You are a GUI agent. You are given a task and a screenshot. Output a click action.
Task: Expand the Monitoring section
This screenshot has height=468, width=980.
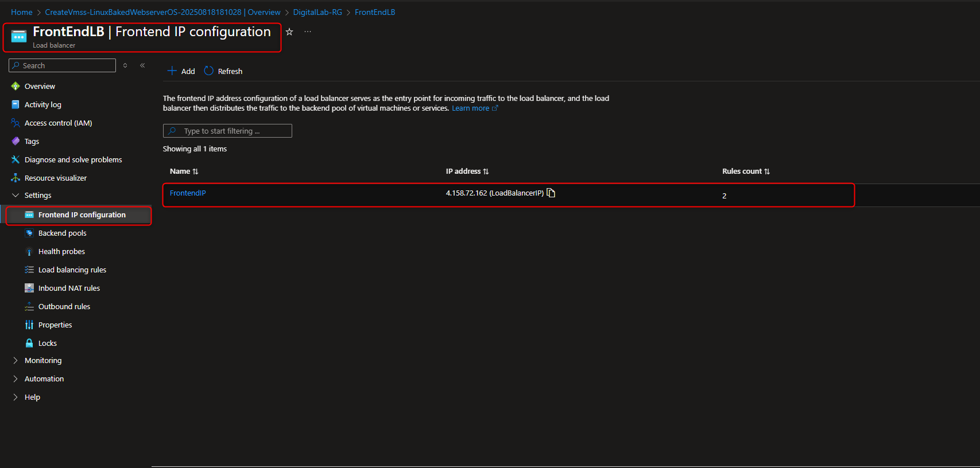(x=16, y=360)
